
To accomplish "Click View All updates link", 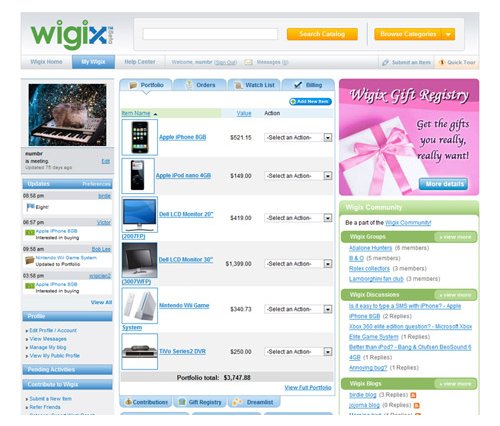I will (101, 302).
